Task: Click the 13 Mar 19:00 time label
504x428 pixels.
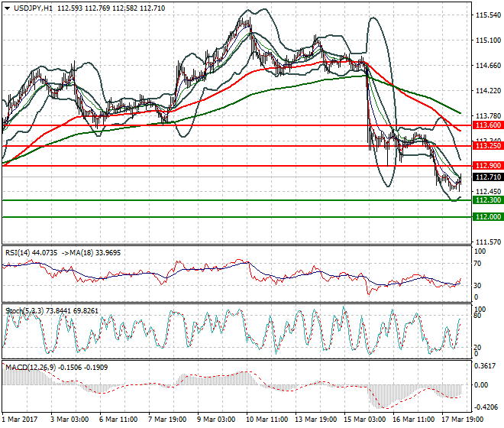Action: pos(315,420)
